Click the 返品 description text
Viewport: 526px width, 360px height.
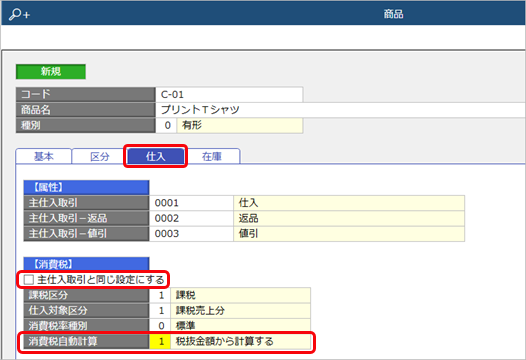[248, 218]
